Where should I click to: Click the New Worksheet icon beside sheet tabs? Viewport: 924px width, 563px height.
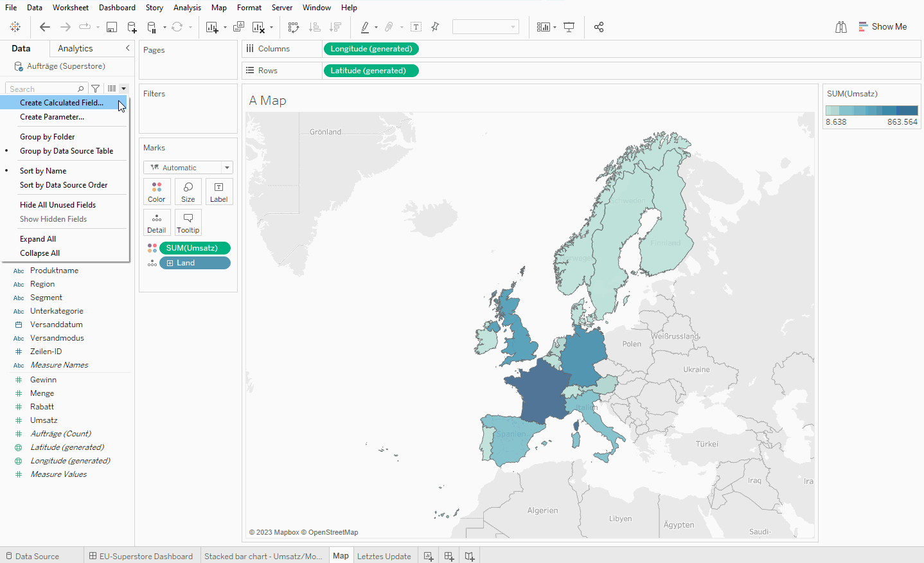click(x=429, y=556)
